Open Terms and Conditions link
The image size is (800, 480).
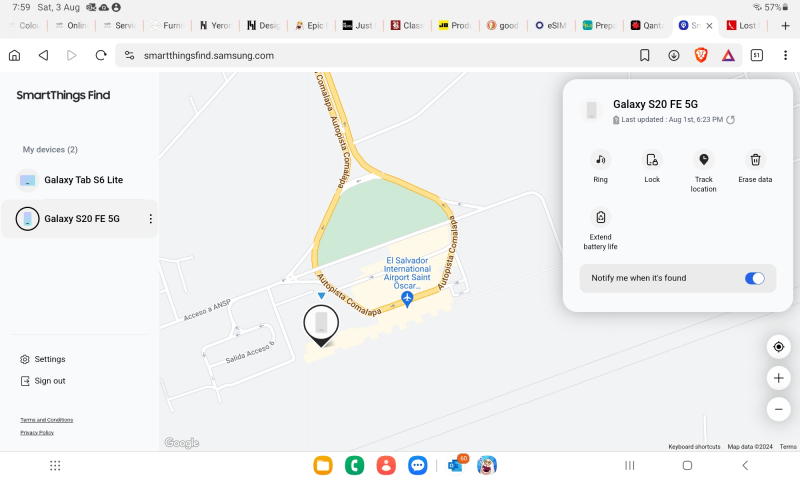tap(46, 420)
